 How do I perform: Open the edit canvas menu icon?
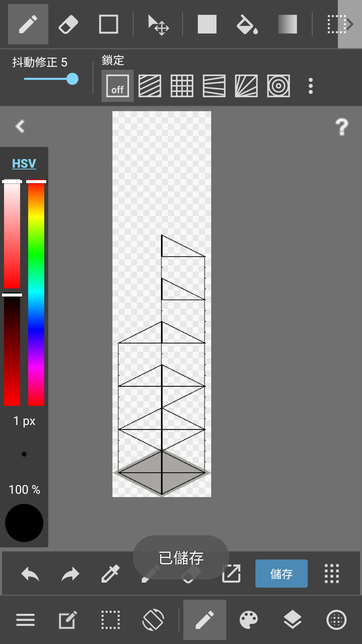click(x=68, y=620)
